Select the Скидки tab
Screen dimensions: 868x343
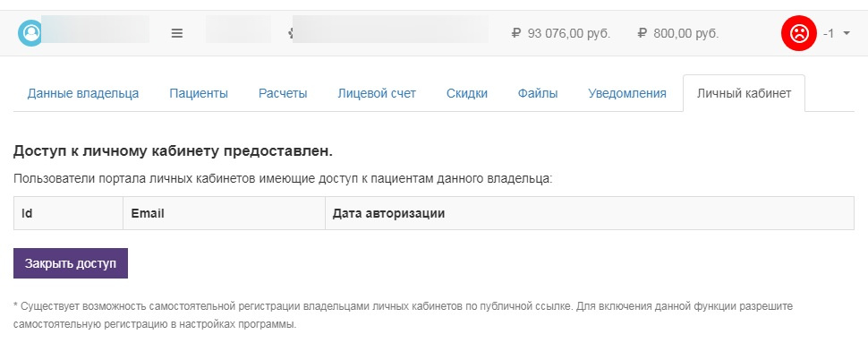click(467, 93)
